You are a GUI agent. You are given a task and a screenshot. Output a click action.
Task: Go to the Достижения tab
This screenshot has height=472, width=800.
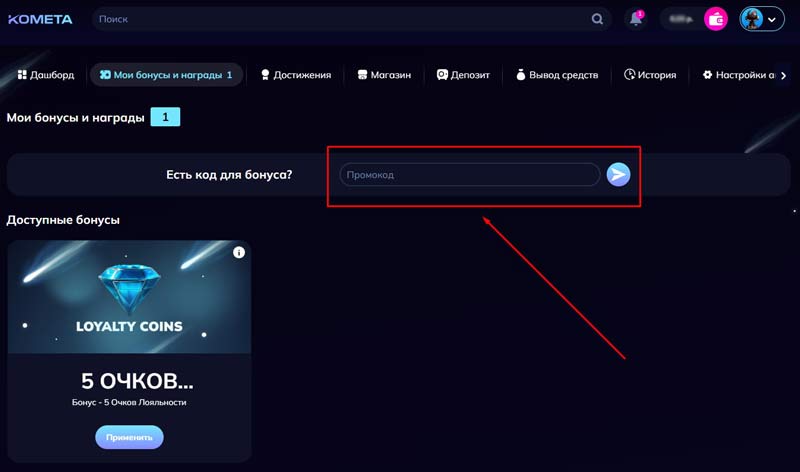click(295, 75)
